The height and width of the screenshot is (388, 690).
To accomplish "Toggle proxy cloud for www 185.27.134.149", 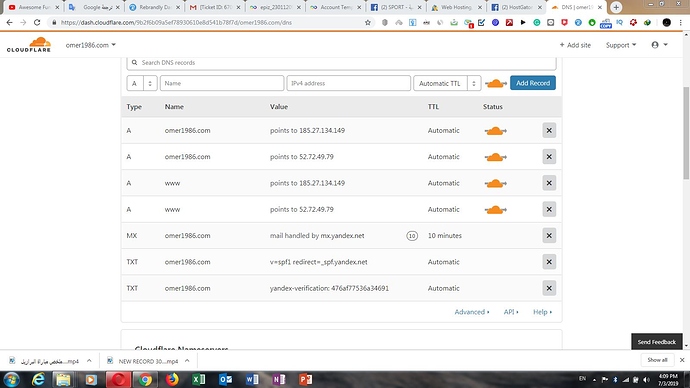I will coord(495,183).
